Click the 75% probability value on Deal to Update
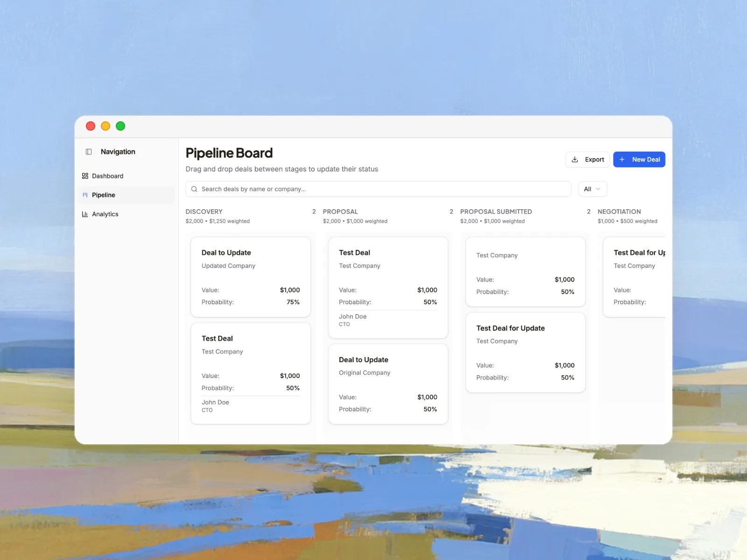This screenshot has width=747, height=560. (293, 302)
